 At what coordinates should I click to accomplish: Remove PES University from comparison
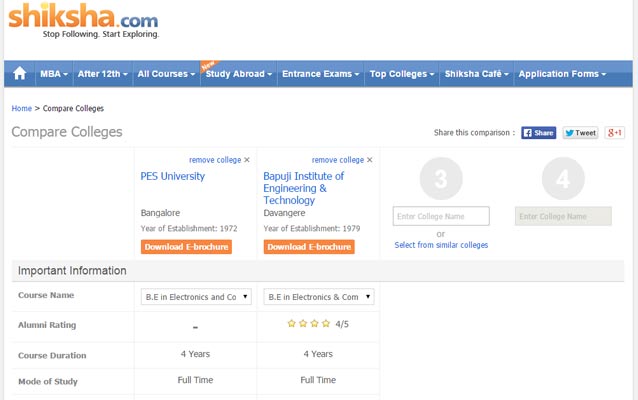[219, 160]
